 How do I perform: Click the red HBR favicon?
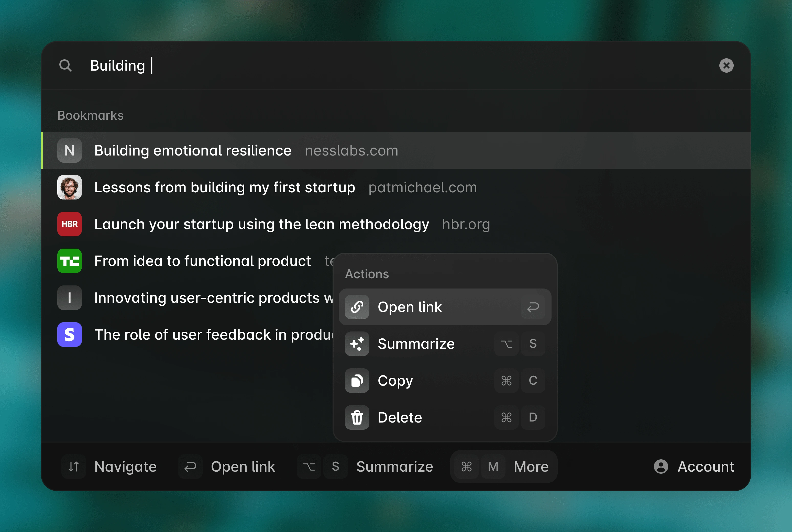(x=70, y=224)
